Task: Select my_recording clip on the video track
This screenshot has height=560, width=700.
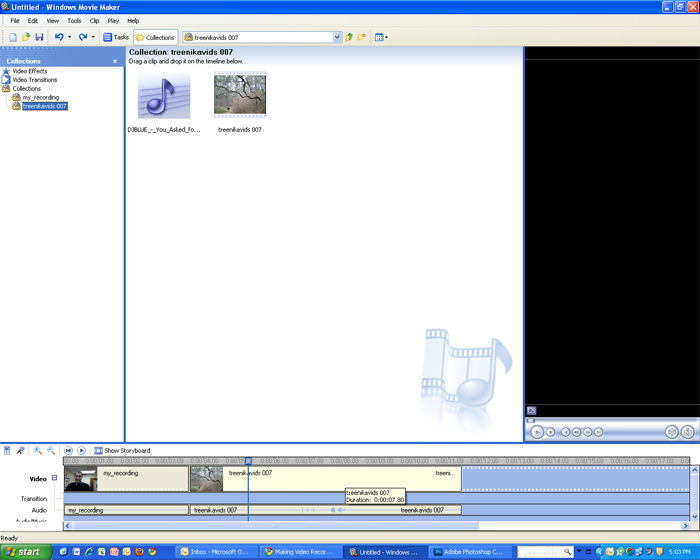Action: (126, 479)
